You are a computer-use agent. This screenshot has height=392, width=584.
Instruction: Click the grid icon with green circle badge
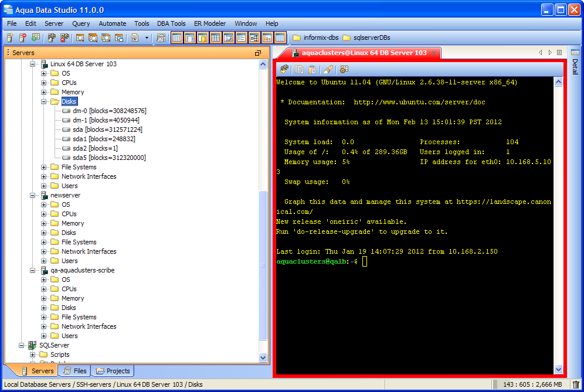click(36, 38)
